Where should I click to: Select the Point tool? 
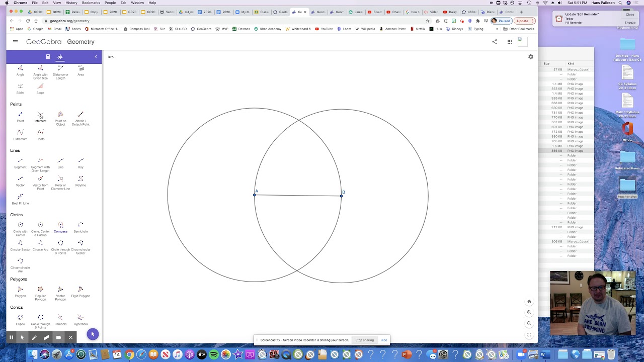(20, 117)
